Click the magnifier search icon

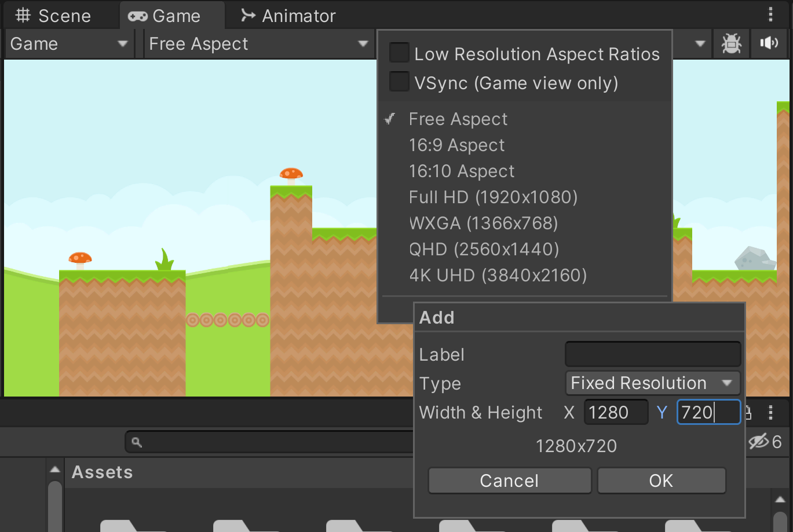click(x=137, y=442)
